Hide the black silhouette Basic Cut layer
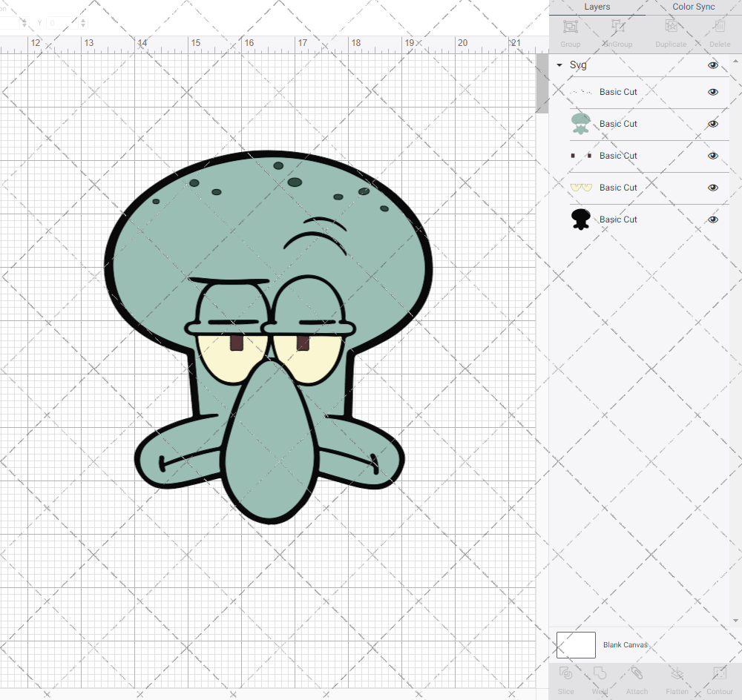The width and height of the screenshot is (742, 700). coord(712,219)
